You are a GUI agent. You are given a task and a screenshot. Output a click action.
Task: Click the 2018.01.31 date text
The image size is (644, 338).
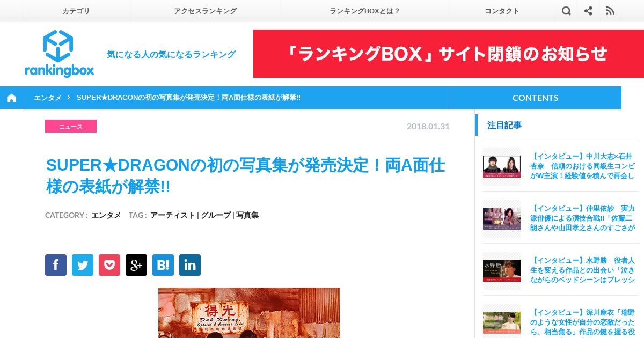coord(428,127)
